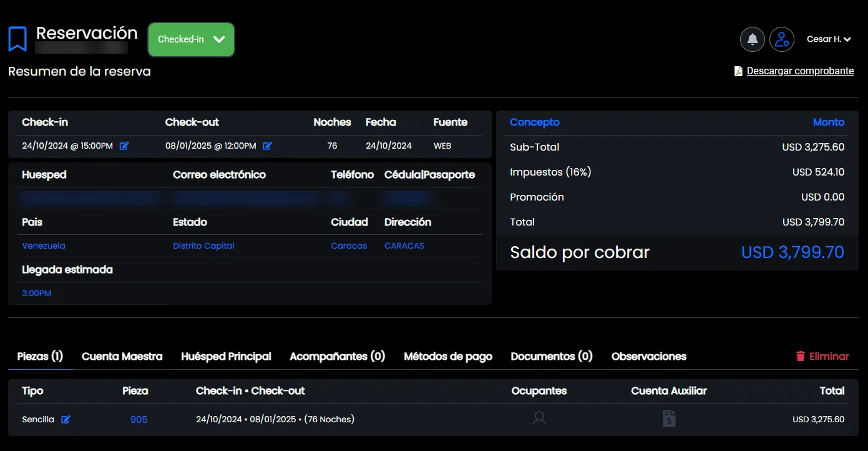
Task: Select the Piezas (1) tab
Action: [40, 356]
